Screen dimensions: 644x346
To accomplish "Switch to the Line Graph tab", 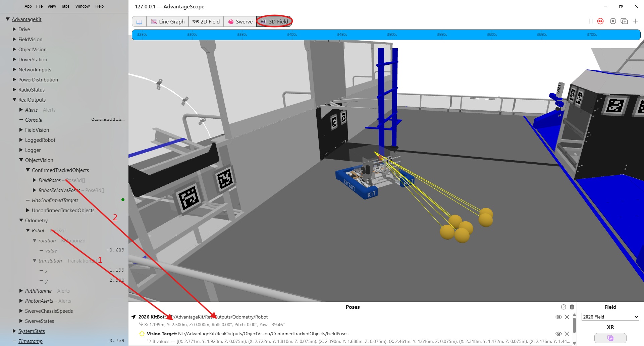I will [x=168, y=21].
